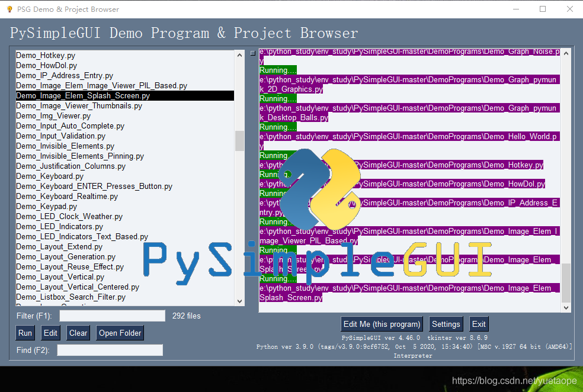Close the PSG Demo window
Viewport: 583px width, 392px height.
569,9
